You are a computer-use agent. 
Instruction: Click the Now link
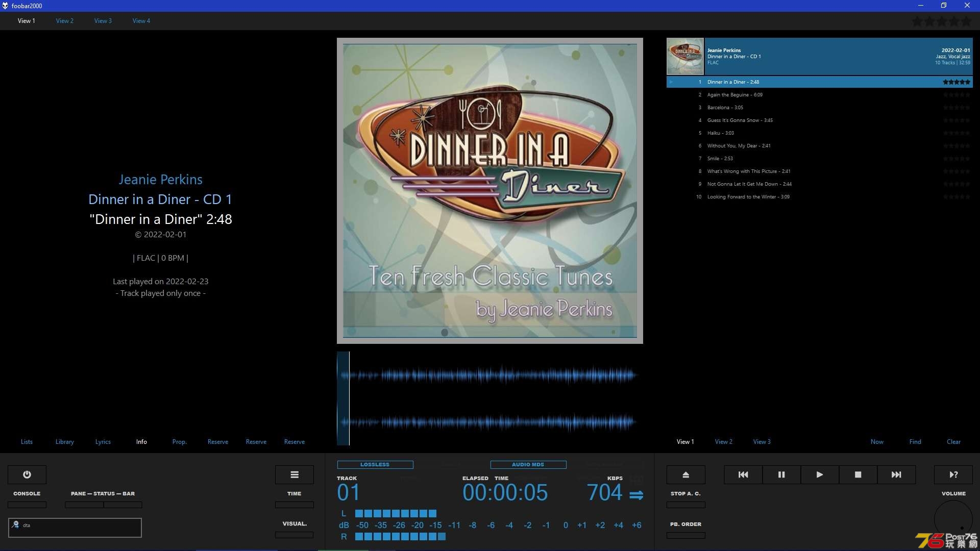tap(877, 442)
